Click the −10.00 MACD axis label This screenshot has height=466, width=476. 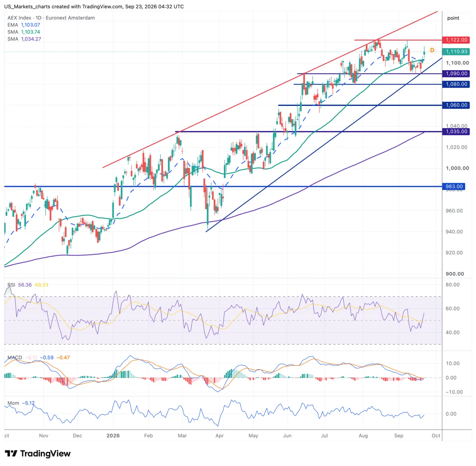(x=454, y=392)
